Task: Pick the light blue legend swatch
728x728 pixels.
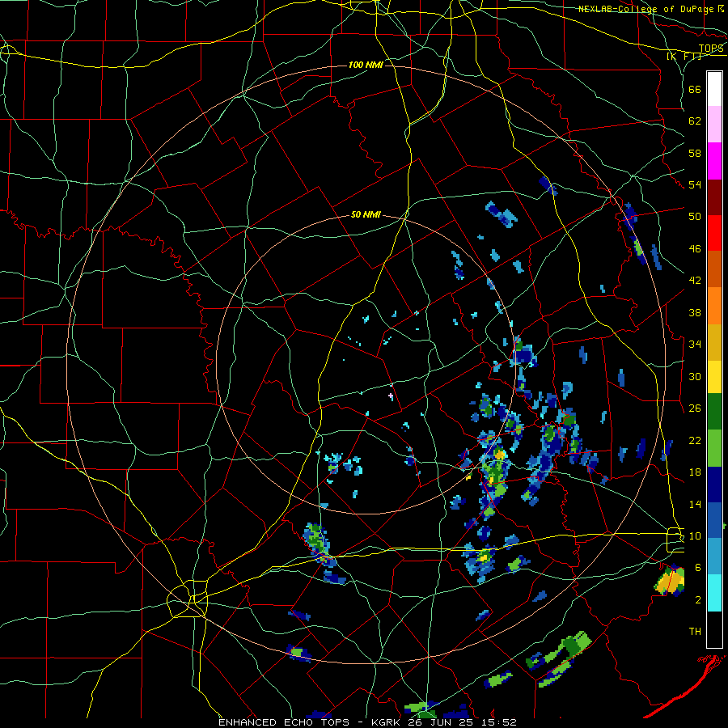Action: (714, 557)
